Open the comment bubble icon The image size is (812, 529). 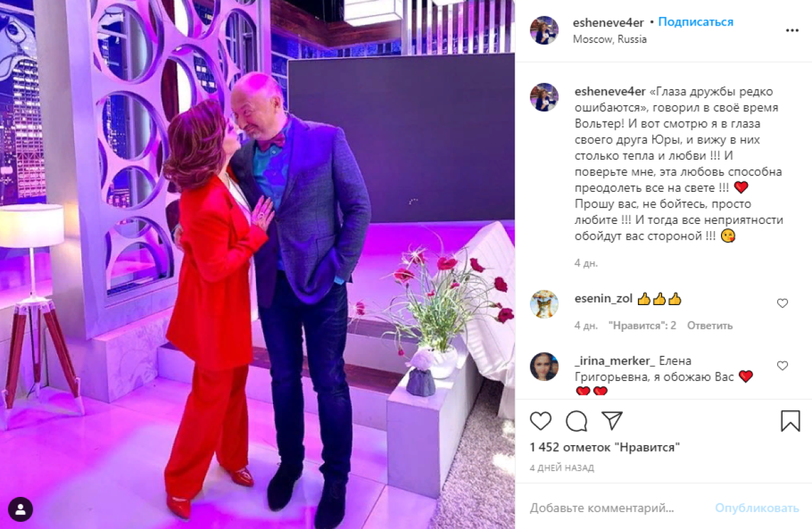[x=576, y=420]
